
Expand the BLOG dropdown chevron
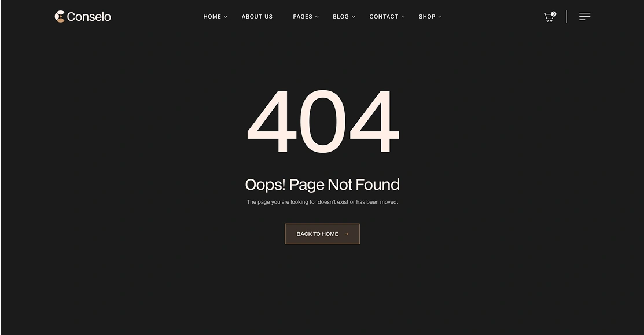353,17
